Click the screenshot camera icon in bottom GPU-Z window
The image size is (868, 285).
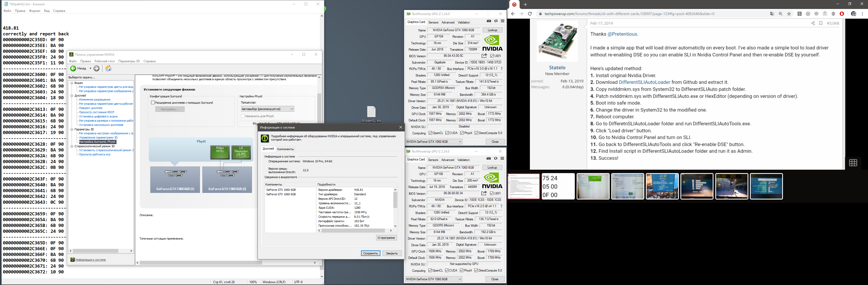click(x=488, y=159)
